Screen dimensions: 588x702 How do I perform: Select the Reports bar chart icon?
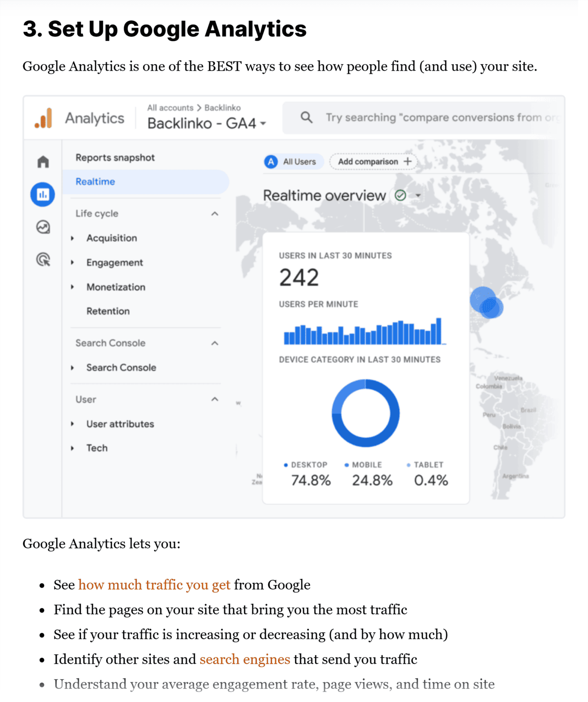[x=42, y=195]
